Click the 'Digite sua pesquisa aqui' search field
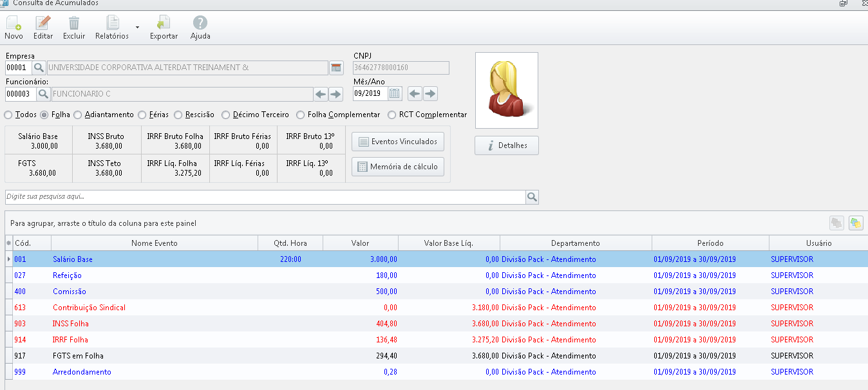868x390 pixels. (265, 197)
